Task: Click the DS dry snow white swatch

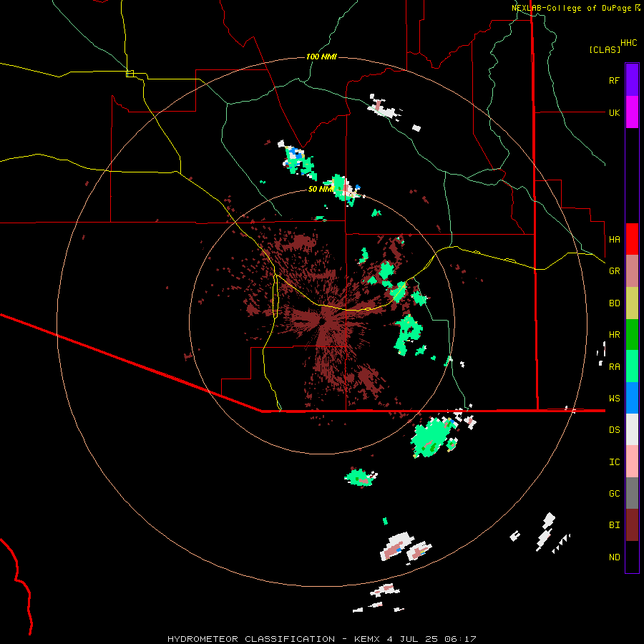Action: pyautogui.click(x=632, y=429)
